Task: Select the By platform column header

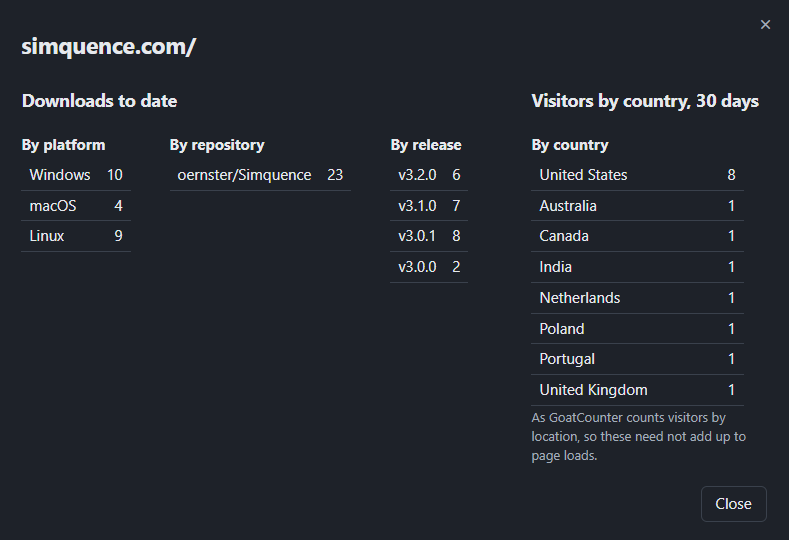Action: [63, 145]
